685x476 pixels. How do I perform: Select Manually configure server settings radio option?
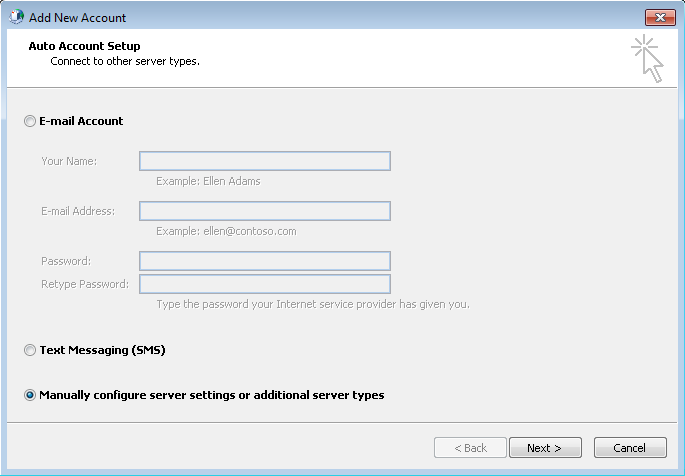click(x=30, y=395)
